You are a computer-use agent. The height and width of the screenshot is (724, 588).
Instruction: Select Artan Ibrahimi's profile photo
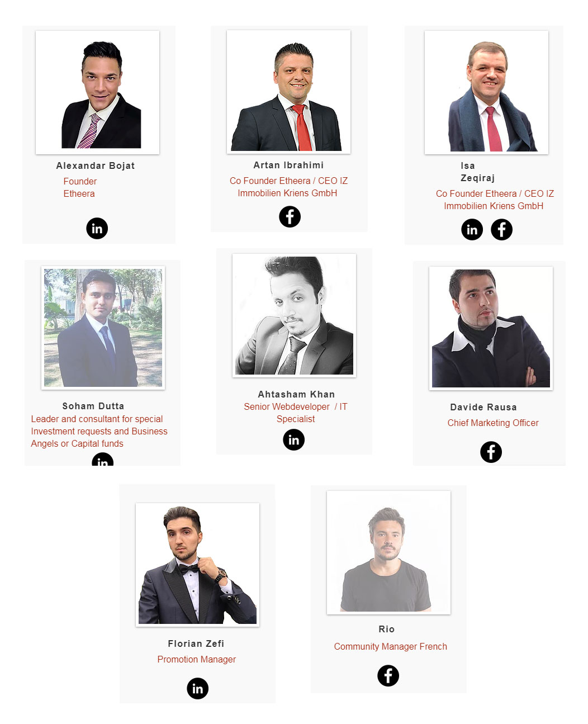[288, 92]
